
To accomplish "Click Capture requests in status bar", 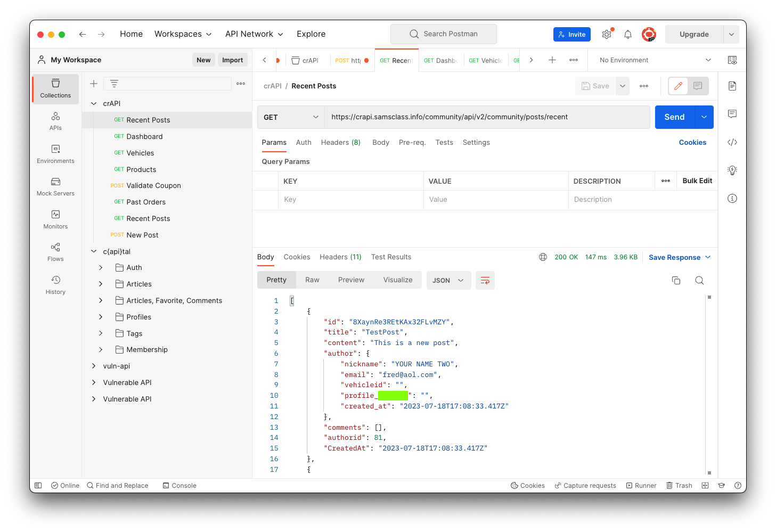I will click(x=585, y=486).
